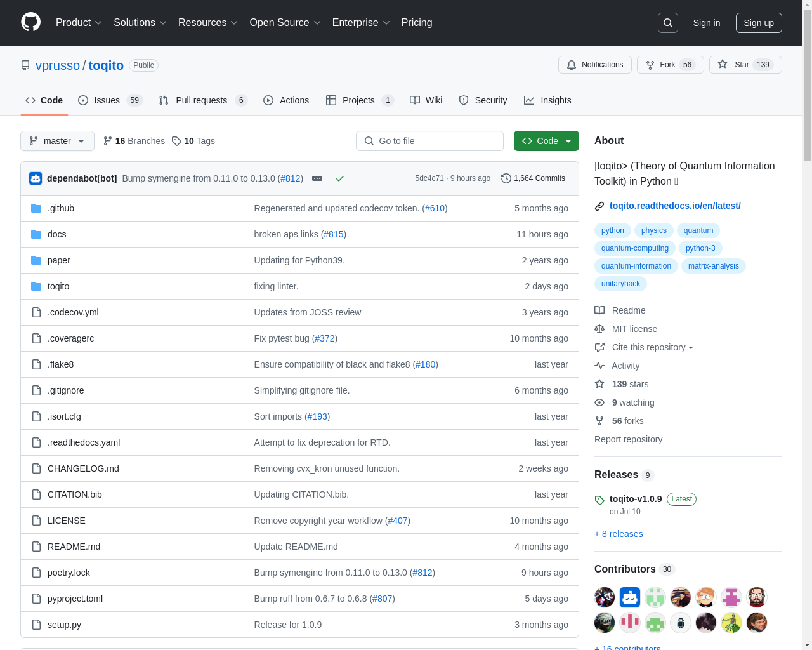Open the setup.py file
812x650 pixels.
coord(64,625)
